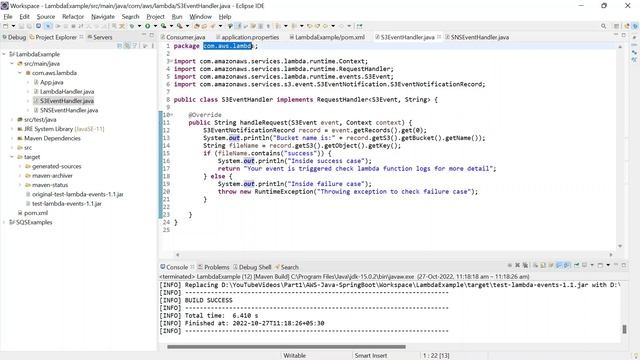
Task: Maximize the Project Explorer panel
Action: tap(151, 35)
